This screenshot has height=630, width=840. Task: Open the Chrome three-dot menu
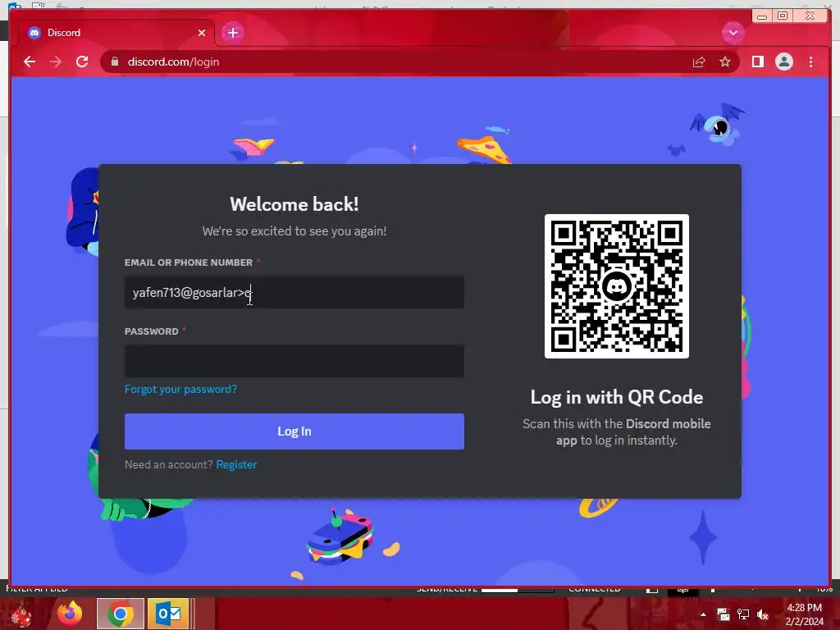point(810,62)
